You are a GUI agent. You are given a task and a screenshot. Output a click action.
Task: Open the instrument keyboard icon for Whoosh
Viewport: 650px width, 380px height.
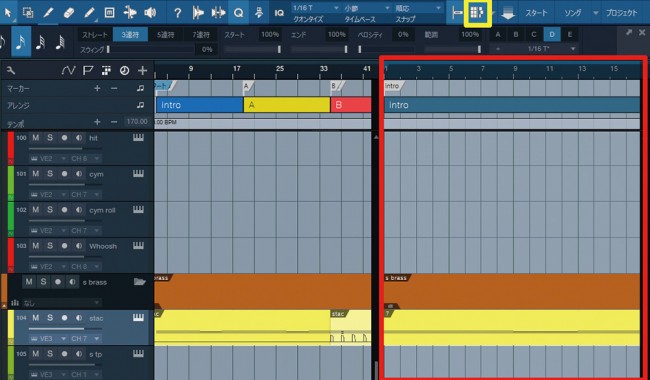138,246
